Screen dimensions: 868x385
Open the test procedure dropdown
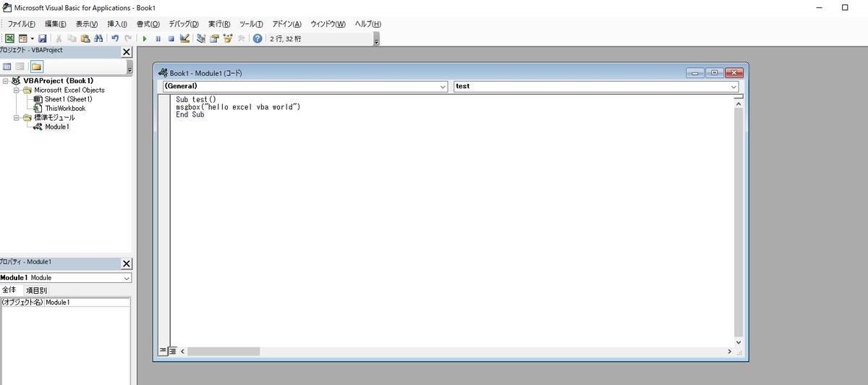(x=734, y=86)
